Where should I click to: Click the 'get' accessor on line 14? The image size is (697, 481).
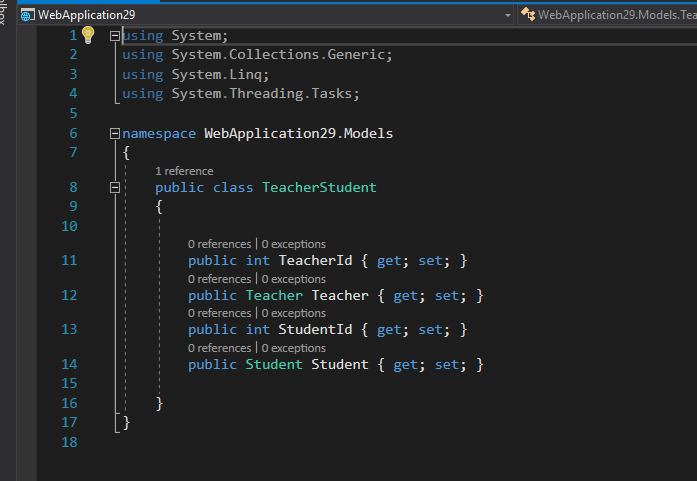point(405,365)
